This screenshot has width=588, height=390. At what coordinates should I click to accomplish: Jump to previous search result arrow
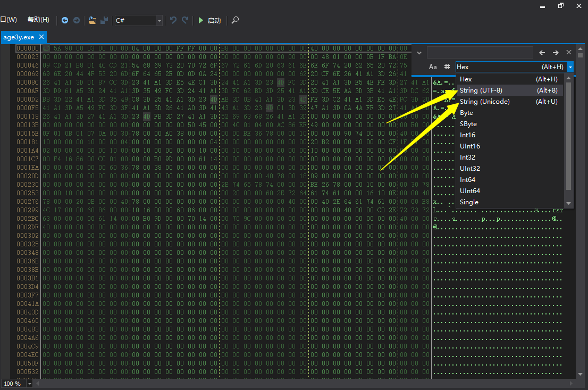(542, 53)
